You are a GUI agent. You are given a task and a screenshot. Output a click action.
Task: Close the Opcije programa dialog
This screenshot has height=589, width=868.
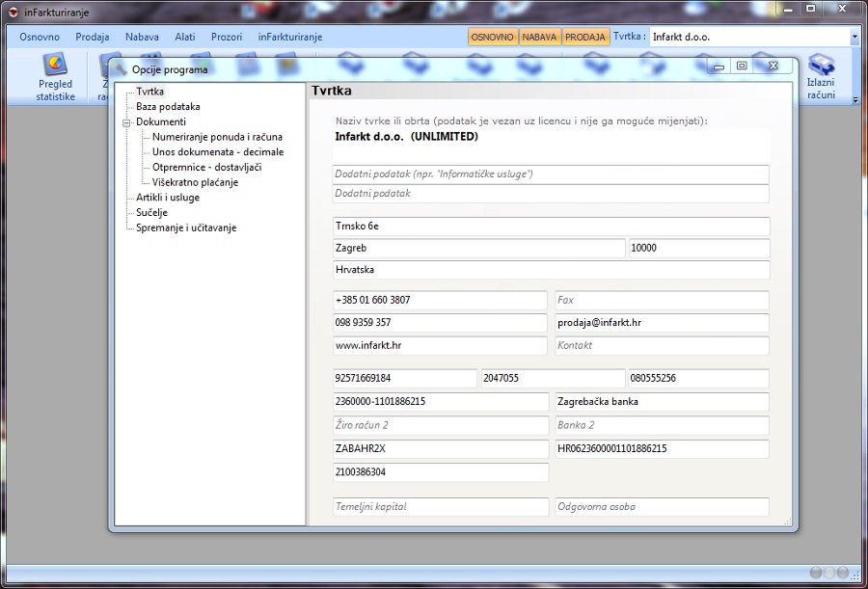click(x=773, y=66)
